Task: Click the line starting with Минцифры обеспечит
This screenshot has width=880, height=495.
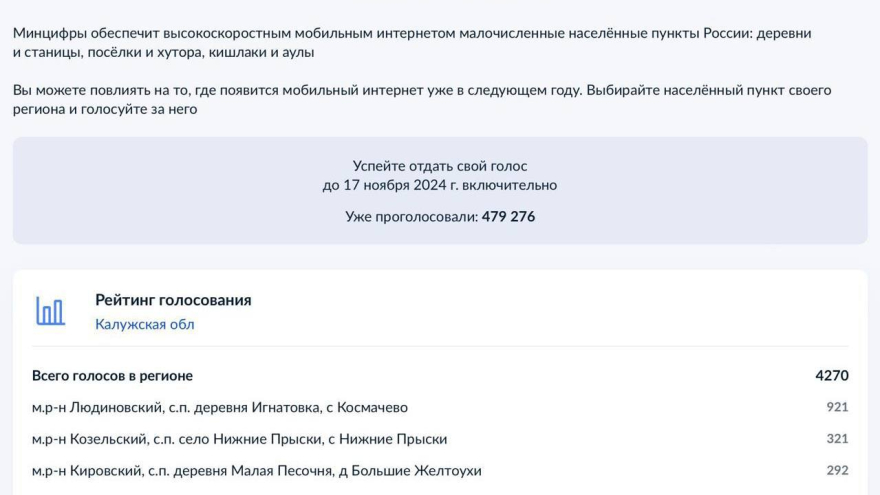Action: [412, 33]
